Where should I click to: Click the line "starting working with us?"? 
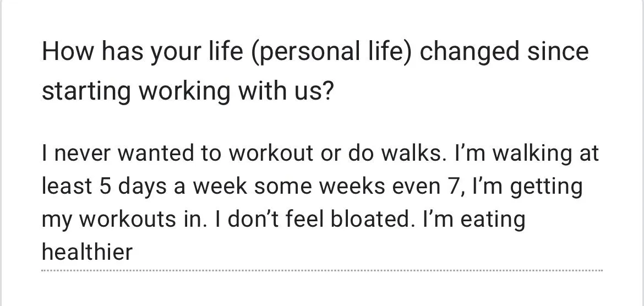[187, 91]
